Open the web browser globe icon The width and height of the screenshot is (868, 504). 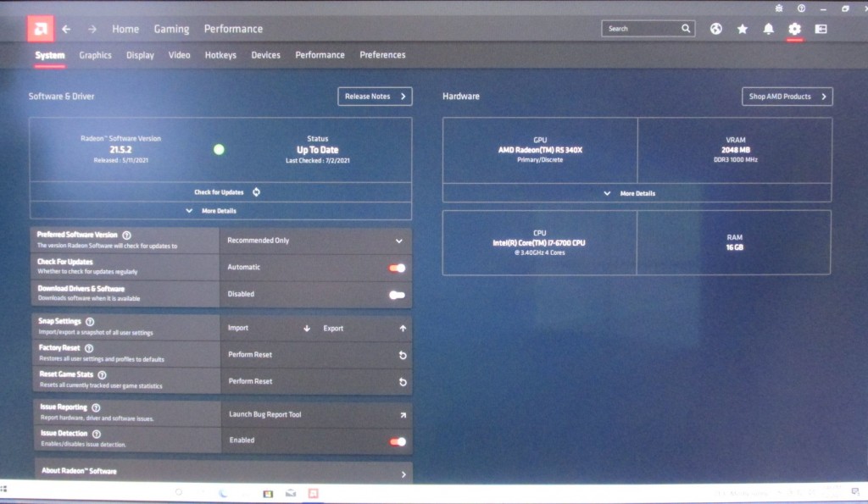pyautogui.click(x=715, y=29)
